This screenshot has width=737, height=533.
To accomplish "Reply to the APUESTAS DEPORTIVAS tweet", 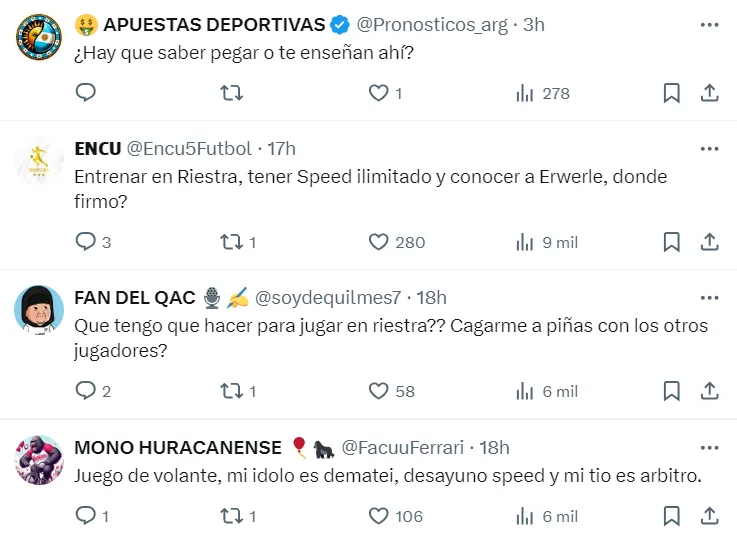I will pos(86,93).
